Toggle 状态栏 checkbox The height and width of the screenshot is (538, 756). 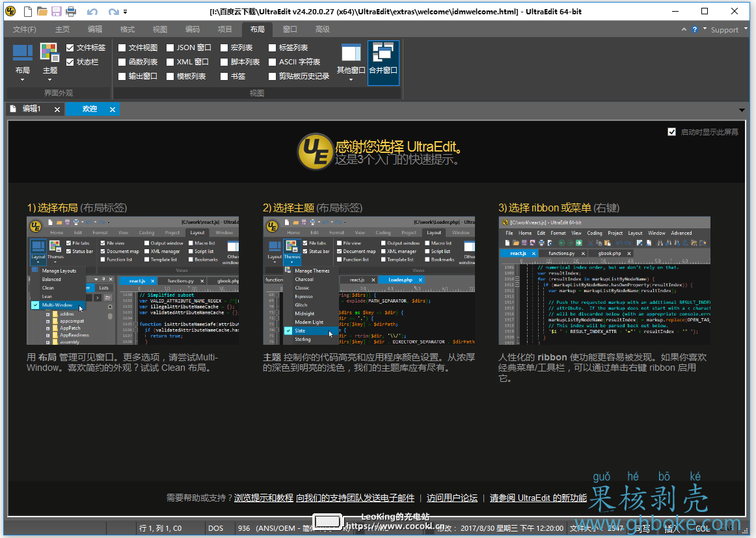coord(70,62)
